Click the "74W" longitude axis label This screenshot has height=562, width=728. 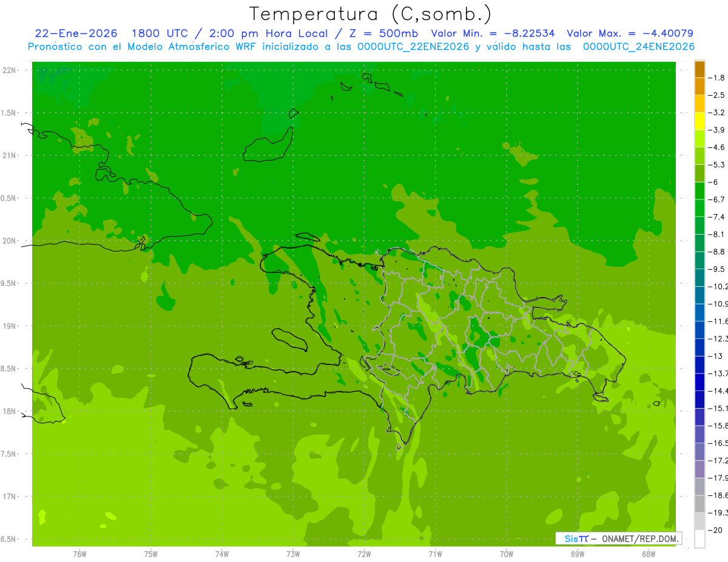[x=222, y=554]
